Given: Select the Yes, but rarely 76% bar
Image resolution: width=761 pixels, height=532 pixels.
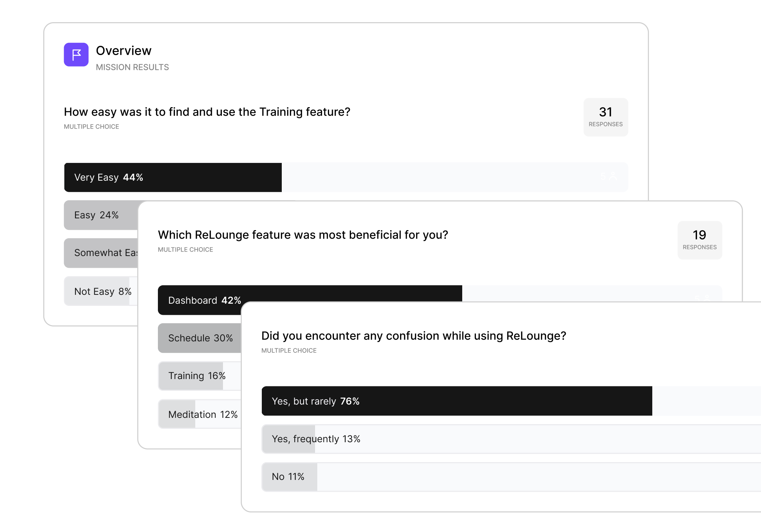Looking at the screenshot, I should [511, 401].
